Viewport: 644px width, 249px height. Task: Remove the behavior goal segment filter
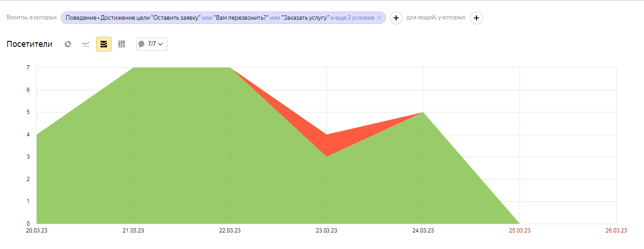click(379, 18)
